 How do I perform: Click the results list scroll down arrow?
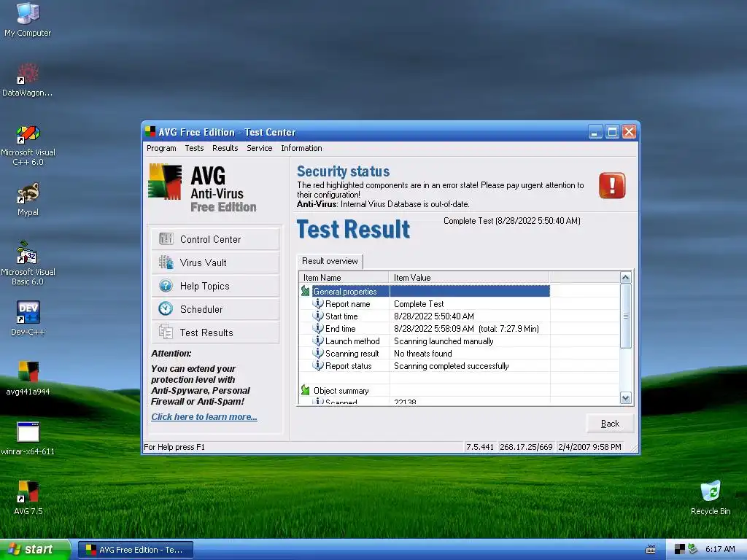(x=625, y=397)
